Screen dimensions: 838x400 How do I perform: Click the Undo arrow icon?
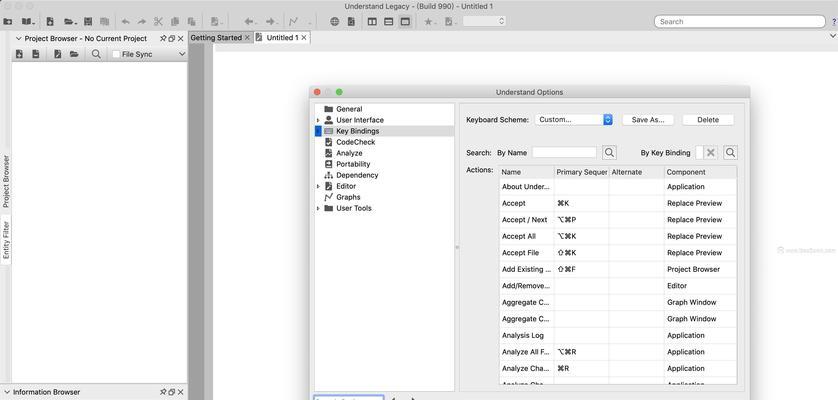coord(126,22)
